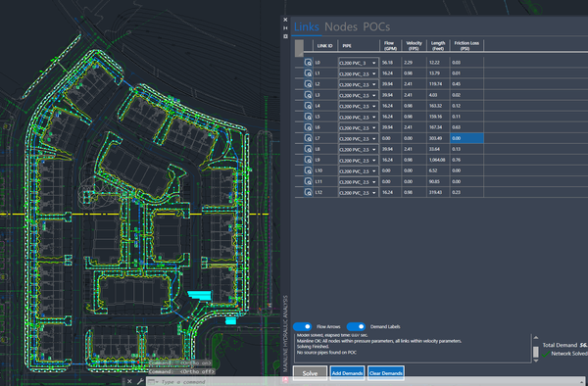588x386 pixels.
Task: Open pipe dropdown for link L4
Action: (373, 107)
